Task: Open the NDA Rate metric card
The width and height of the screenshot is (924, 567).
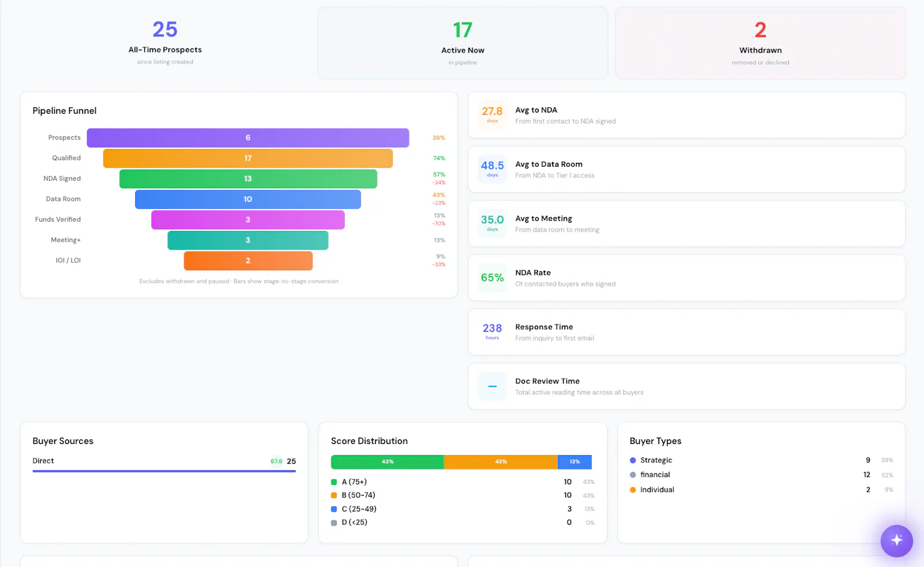Action: pyautogui.click(x=687, y=278)
